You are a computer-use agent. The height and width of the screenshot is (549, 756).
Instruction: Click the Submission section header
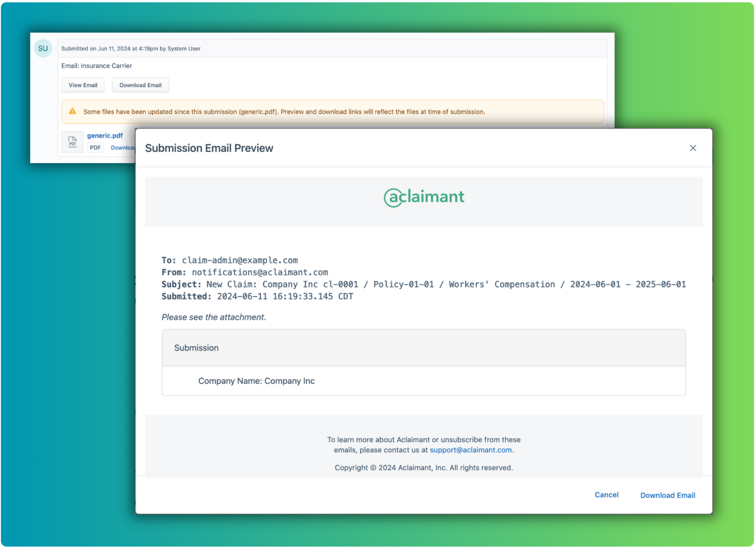pos(424,348)
